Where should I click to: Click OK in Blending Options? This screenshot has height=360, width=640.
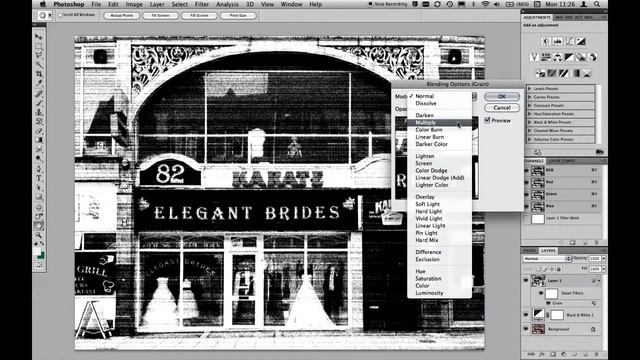point(502,97)
